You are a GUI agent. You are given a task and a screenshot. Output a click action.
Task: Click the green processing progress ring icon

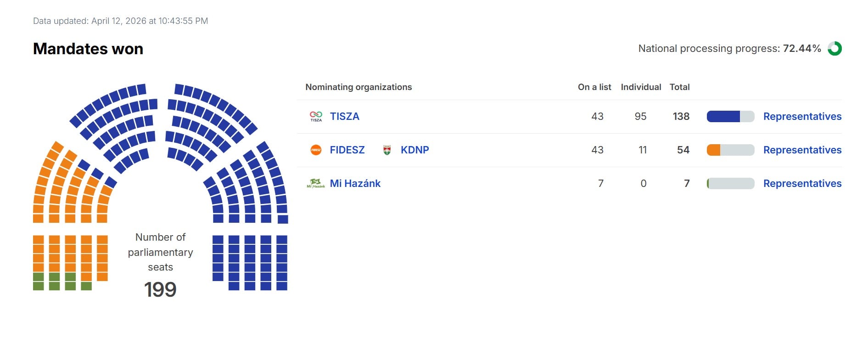pyautogui.click(x=834, y=49)
